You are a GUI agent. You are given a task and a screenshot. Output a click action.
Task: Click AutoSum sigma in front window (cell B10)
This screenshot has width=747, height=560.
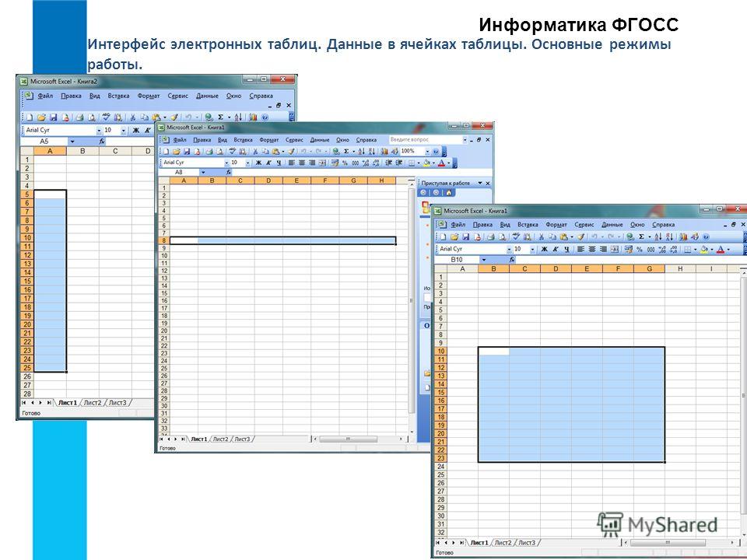click(x=641, y=236)
